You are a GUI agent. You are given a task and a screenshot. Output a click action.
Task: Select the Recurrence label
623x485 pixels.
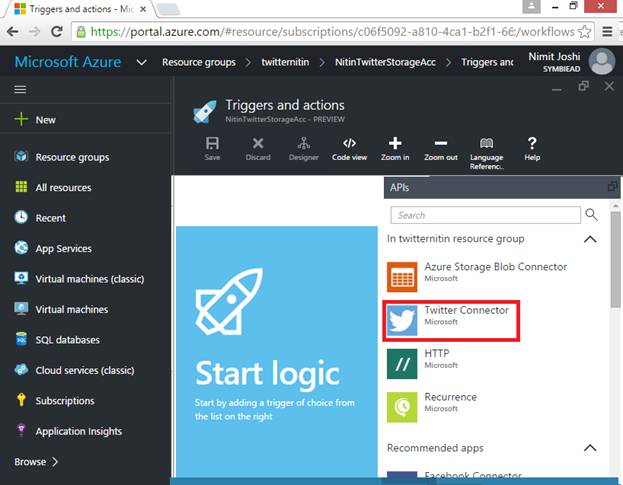tap(450, 397)
